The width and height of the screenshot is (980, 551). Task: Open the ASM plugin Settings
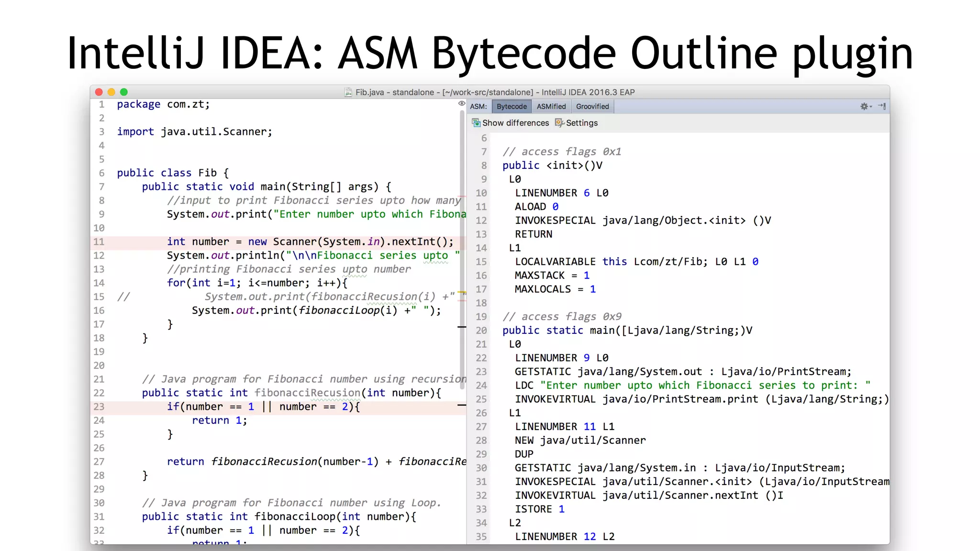click(577, 123)
